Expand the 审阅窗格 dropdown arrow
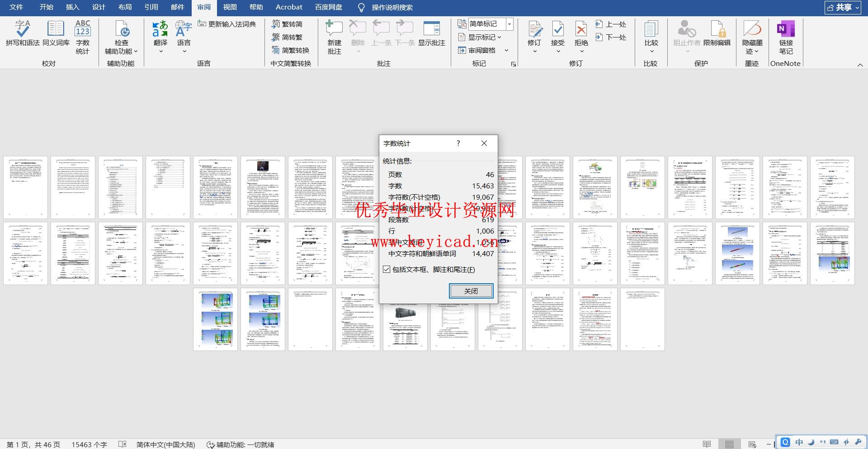Screen dimensions: 868x449 (x=506, y=50)
